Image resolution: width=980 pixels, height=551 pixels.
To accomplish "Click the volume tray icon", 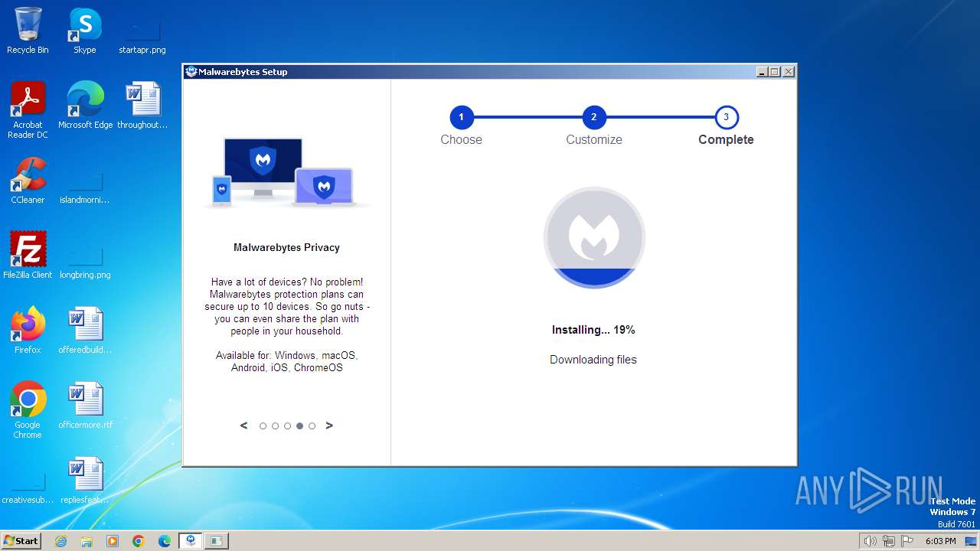I will (x=871, y=541).
